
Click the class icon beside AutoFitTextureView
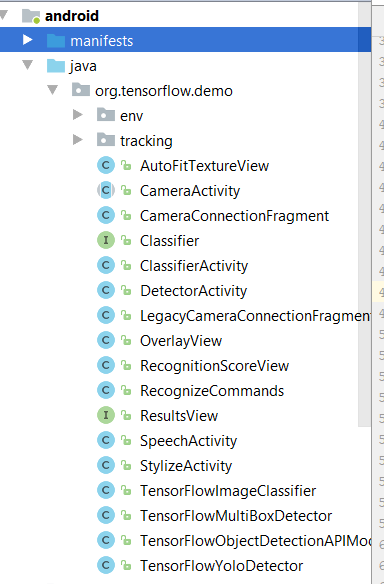(106, 165)
